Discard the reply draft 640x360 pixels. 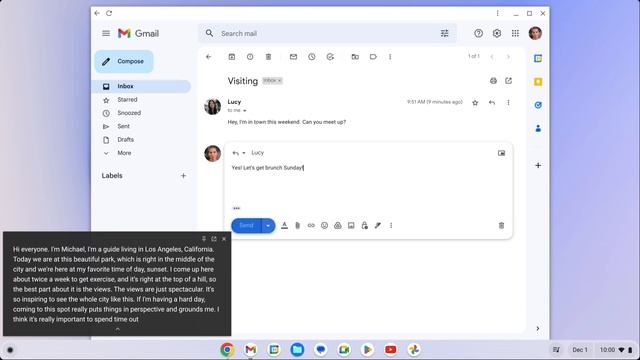click(501, 226)
